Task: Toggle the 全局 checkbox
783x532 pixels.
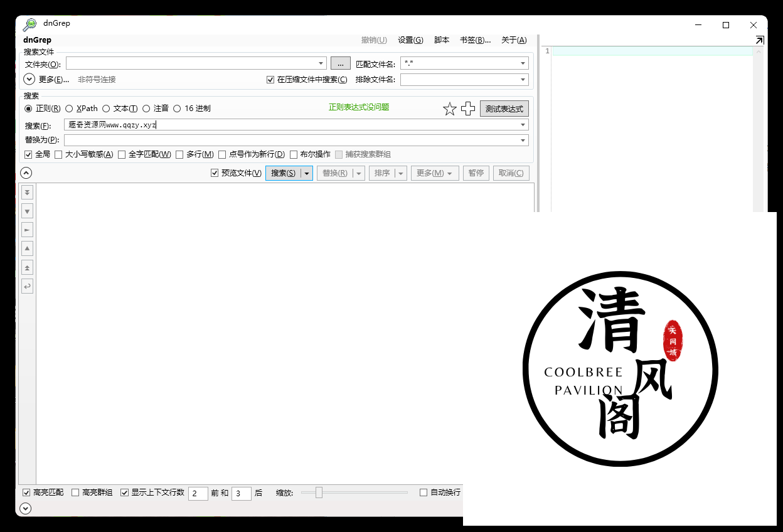Action: (x=28, y=154)
